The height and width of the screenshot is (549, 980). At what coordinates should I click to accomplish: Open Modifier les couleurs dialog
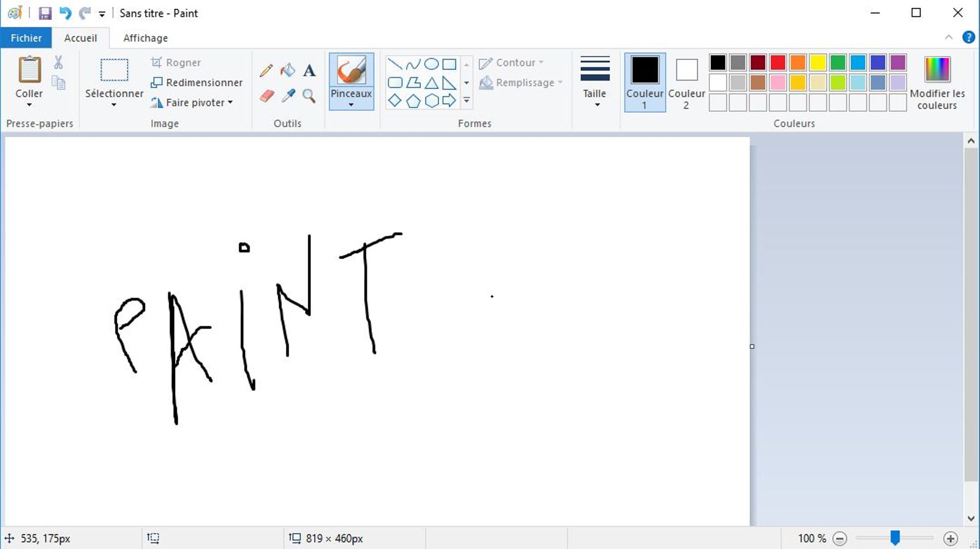[x=938, y=82]
